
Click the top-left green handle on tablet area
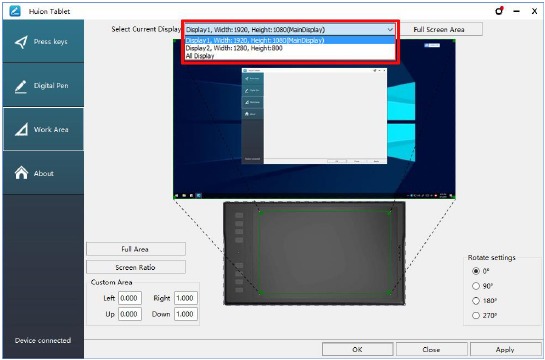pyautogui.click(x=260, y=213)
